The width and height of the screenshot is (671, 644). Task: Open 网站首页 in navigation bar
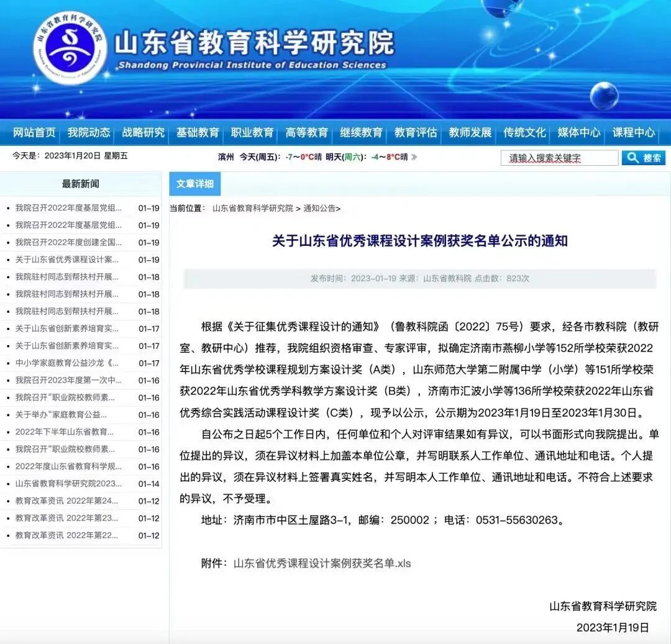coord(34,132)
